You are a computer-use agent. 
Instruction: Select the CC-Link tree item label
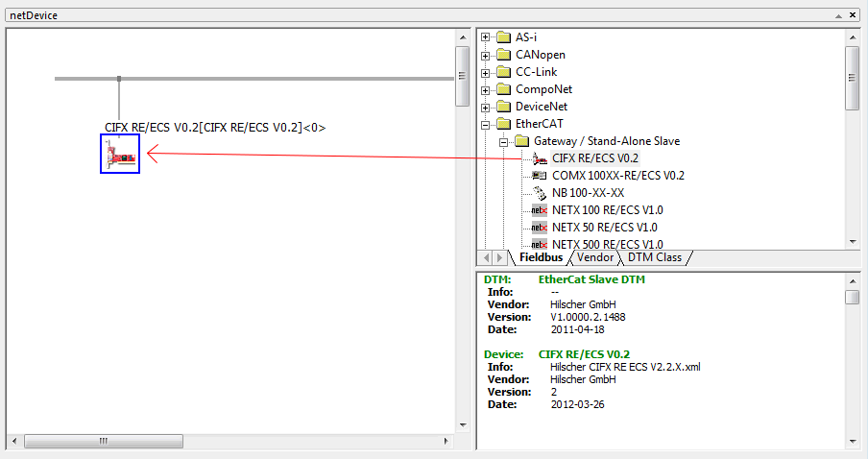coord(536,72)
